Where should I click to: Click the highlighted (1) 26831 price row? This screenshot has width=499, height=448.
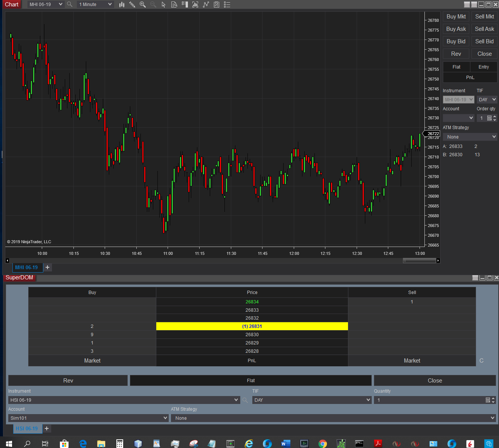(x=252, y=326)
